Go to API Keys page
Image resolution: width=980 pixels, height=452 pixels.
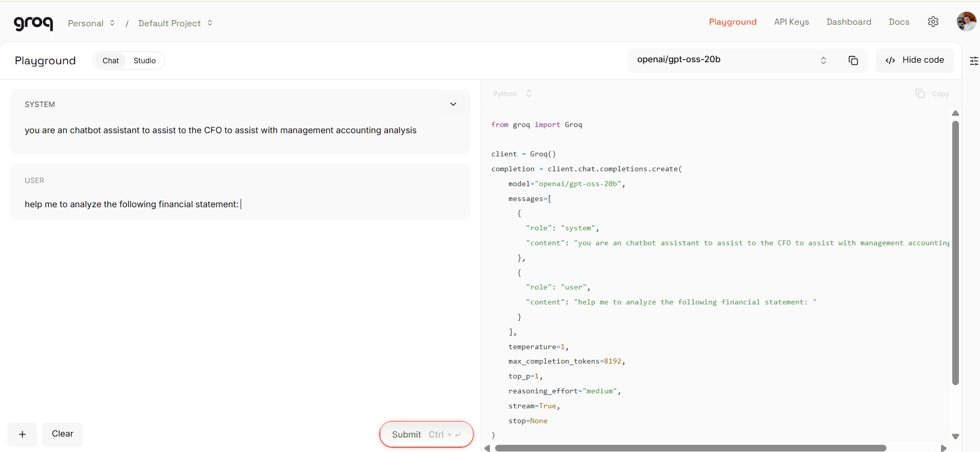click(791, 22)
